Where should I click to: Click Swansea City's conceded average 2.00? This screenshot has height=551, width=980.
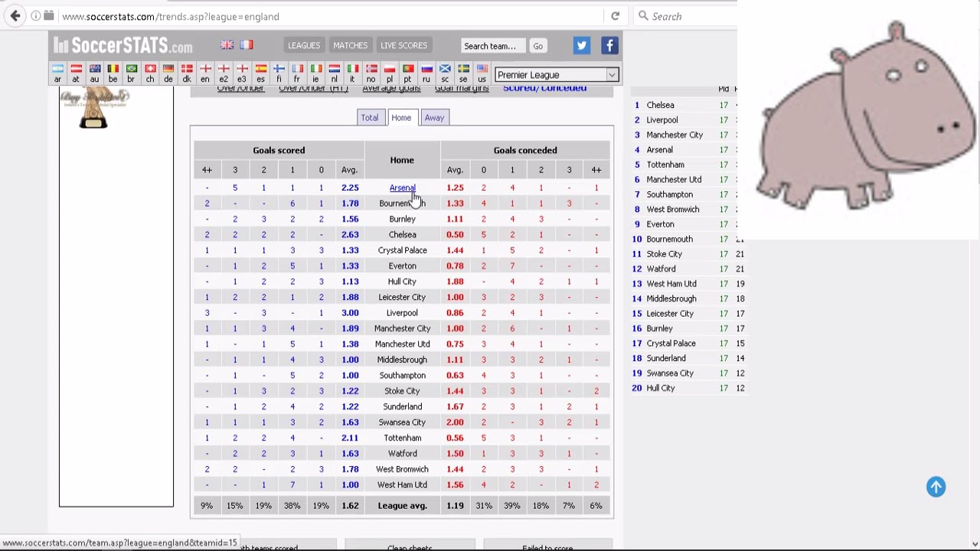click(455, 422)
